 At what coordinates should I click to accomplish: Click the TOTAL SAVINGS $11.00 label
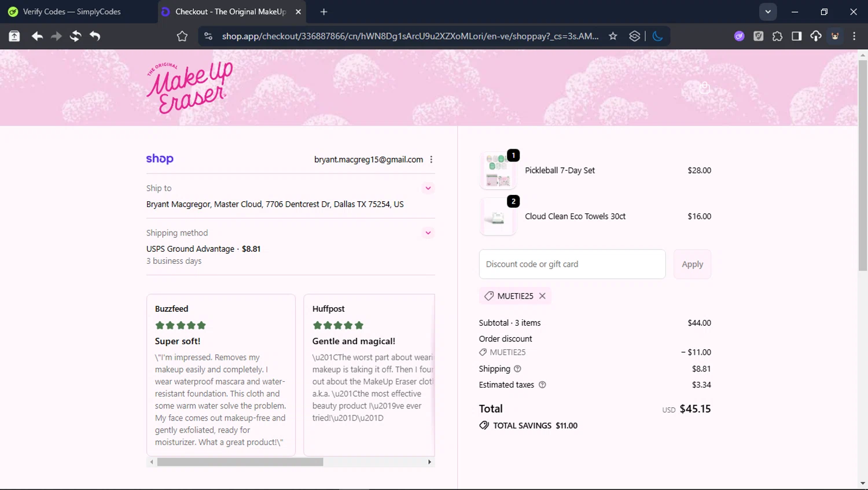[x=535, y=425]
